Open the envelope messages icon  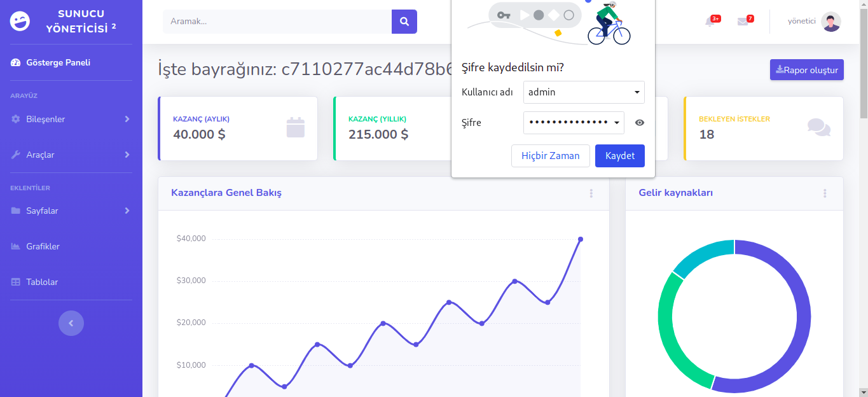743,22
